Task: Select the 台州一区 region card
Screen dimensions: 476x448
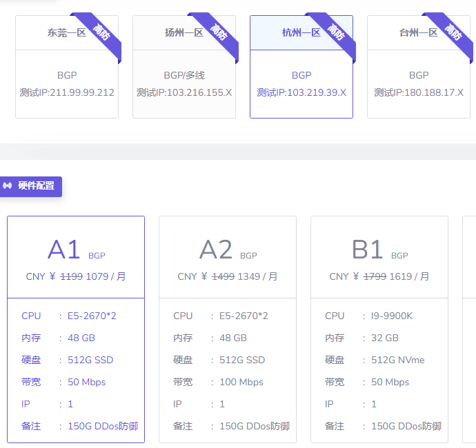Action: (x=419, y=67)
